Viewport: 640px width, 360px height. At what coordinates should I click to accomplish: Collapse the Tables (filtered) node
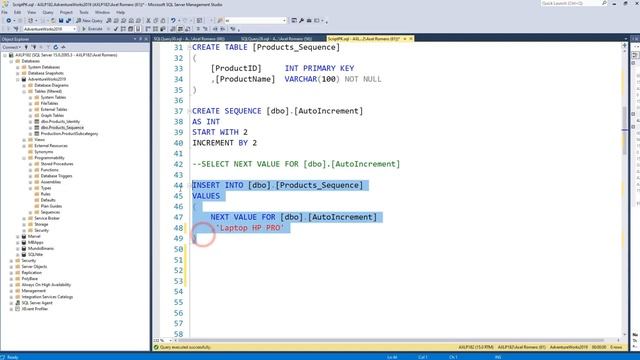(x=24, y=91)
